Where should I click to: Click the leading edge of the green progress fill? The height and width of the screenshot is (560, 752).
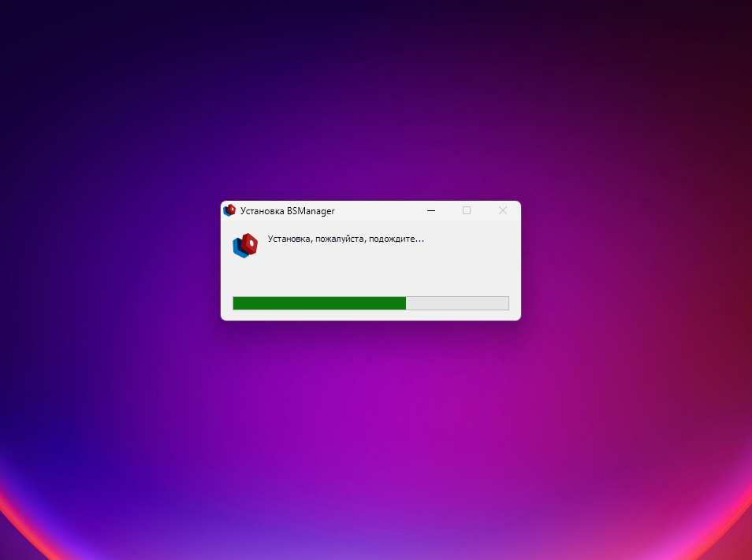[x=404, y=303]
